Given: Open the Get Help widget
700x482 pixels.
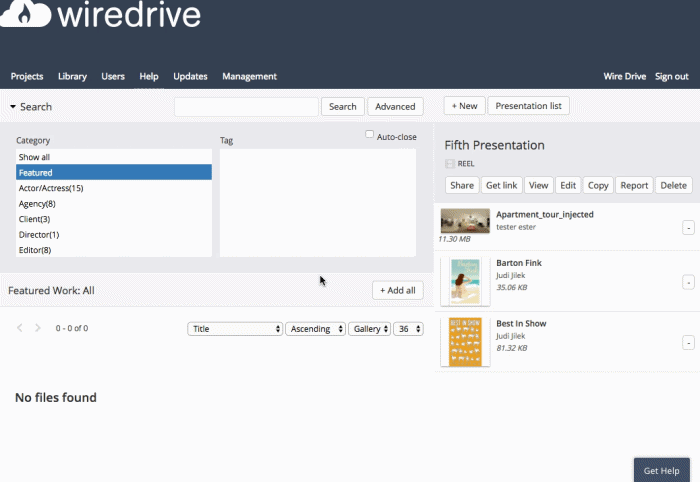Looking at the screenshot, I should 662,470.
